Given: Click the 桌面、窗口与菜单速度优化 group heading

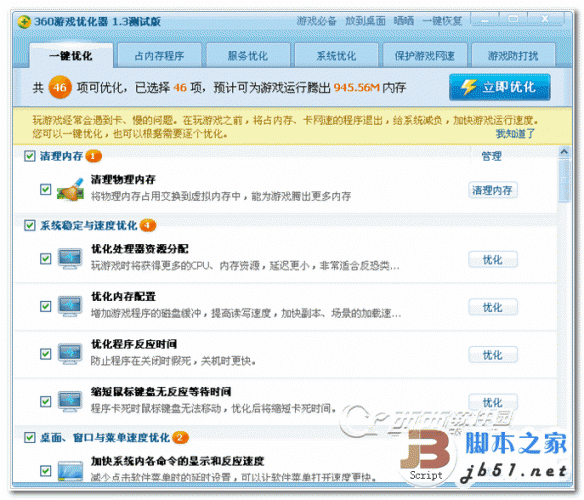Looking at the screenshot, I should (x=105, y=437).
